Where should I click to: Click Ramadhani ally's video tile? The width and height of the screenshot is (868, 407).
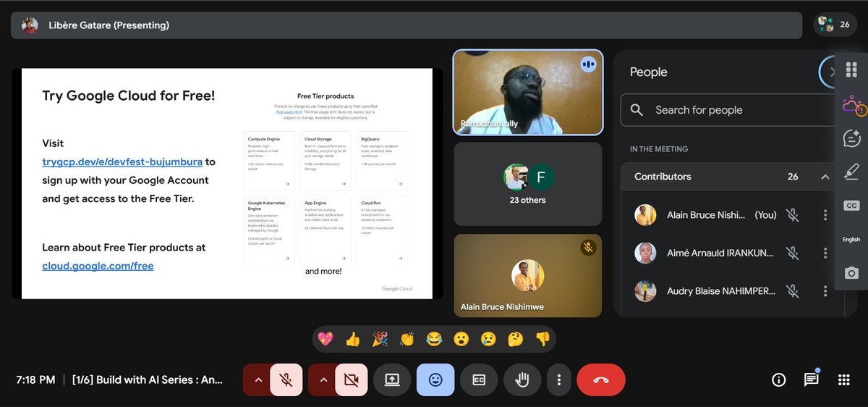point(528,92)
